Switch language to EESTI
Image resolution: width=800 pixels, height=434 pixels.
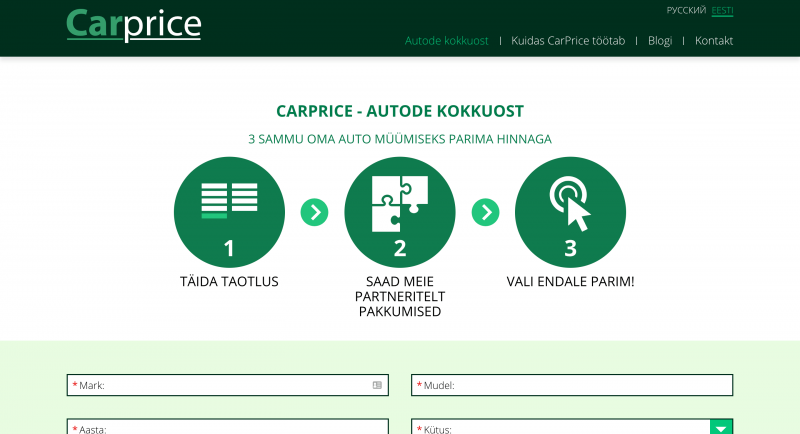[x=722, y=11]
